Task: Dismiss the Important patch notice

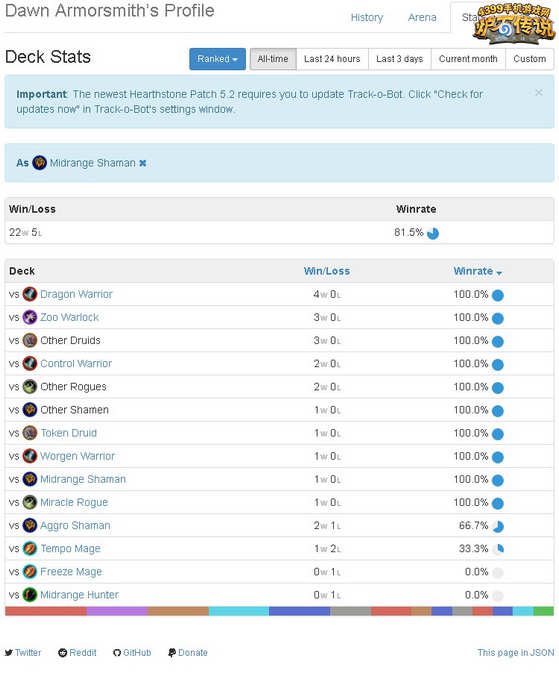Action: (x=539, y=92)
